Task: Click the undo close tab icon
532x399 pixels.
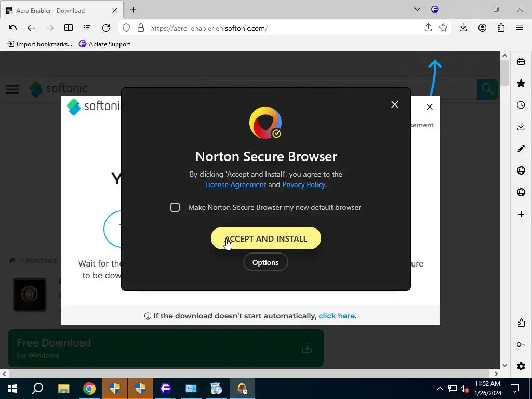Action: tap(12, 28)
